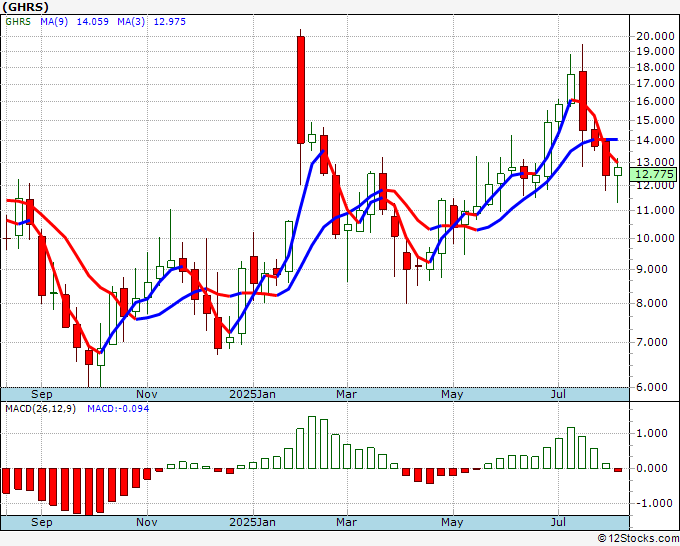The image size is (680, 546).
Task: Click the last red MACD histogram bar
Action: click(618, 470)
